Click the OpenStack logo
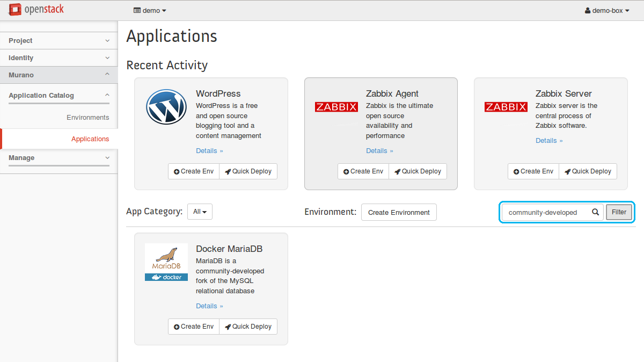The height and width of the screenshot is (362, 644). [36, 10]
